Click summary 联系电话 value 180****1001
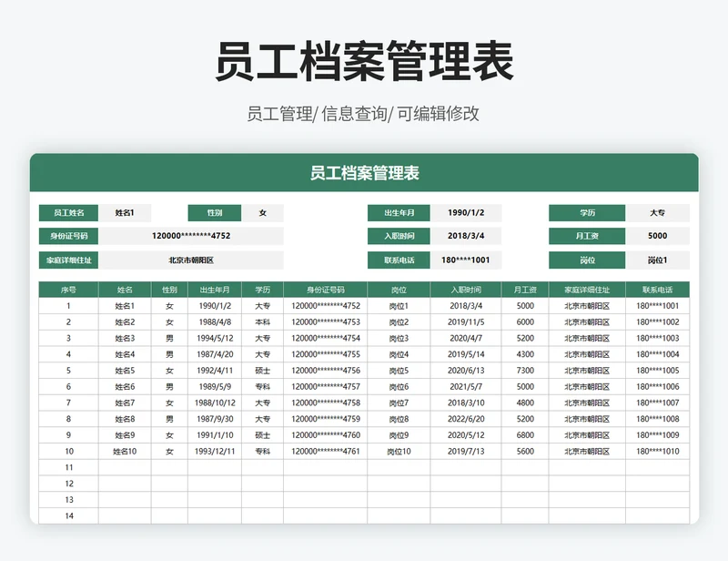Viewport: 728px width, 561px height. tap(466, 260)
